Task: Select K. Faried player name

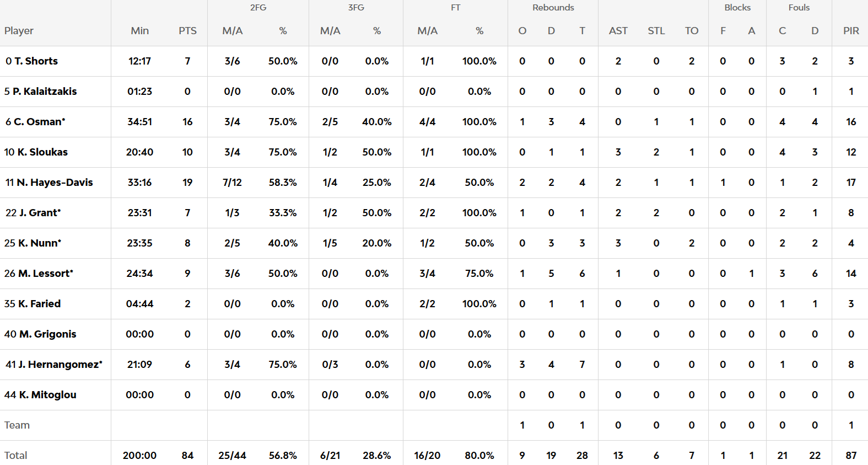Action: (39, 304)
